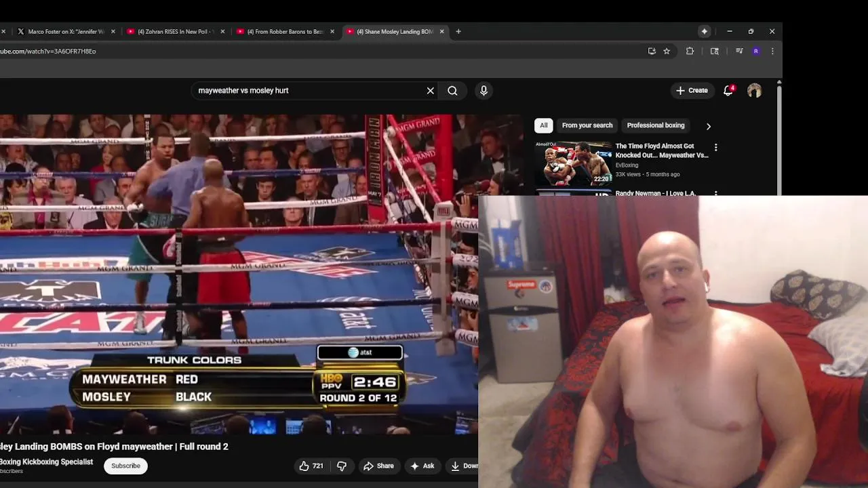Click the Gemini sparkle button in Chrome
Screen dimensions: 868x488
[705, 31]
